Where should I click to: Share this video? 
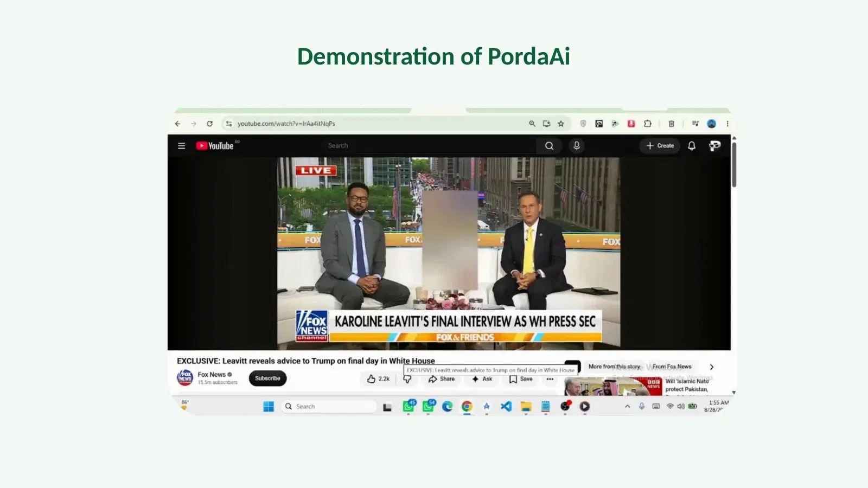click(442, 379)
